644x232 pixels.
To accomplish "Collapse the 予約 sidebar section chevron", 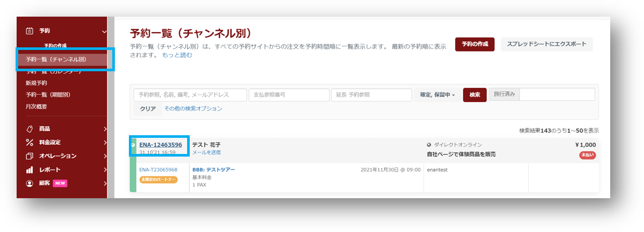I will tap(104, 32).
